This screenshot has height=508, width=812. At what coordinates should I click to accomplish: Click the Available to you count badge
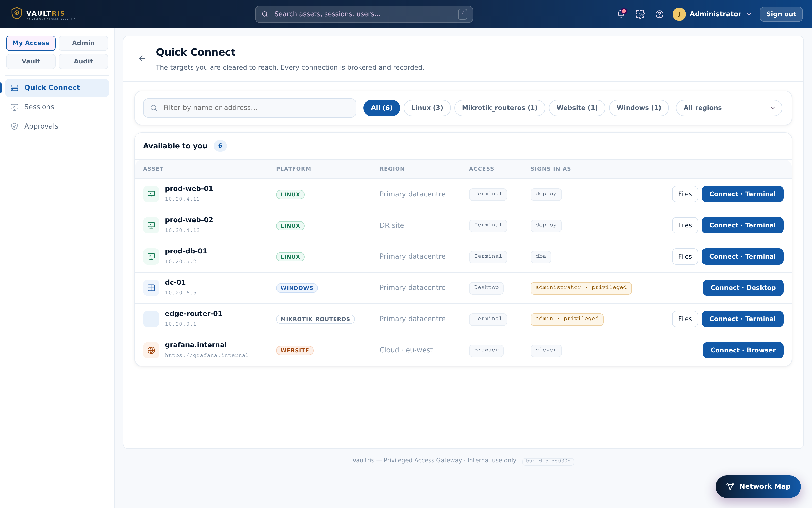(x=220, y=146)
